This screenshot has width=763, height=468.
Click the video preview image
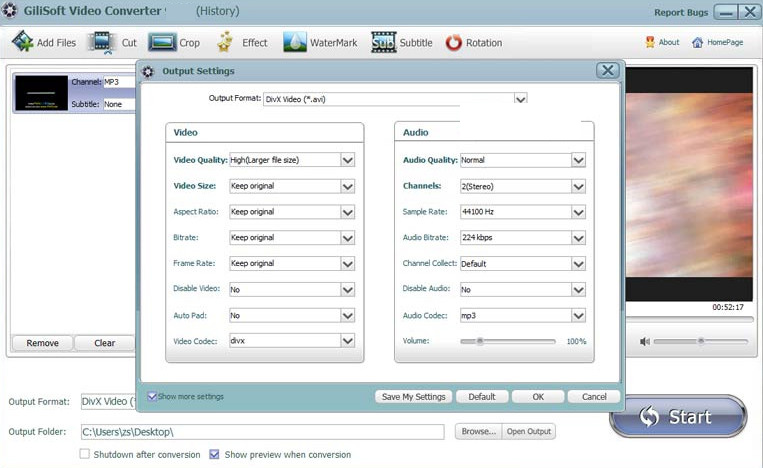(x=689, y=185)
